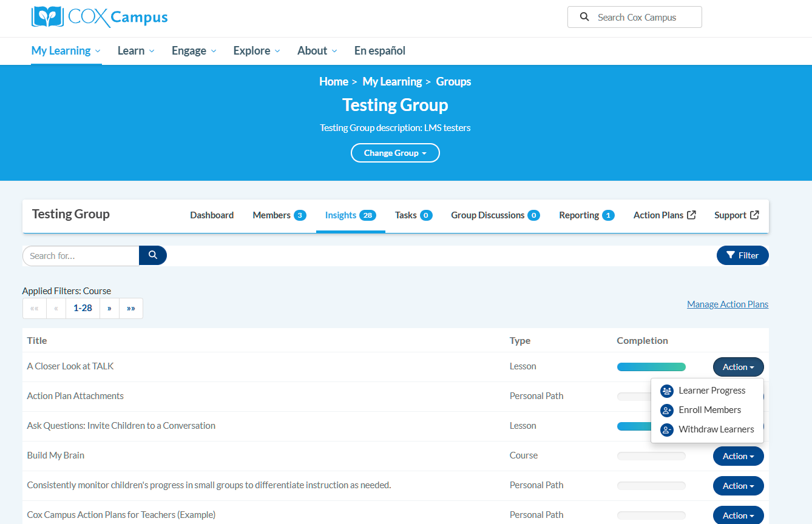Open the Reporting tab
This screenshot has width=812, height=524.
(587, 215)
